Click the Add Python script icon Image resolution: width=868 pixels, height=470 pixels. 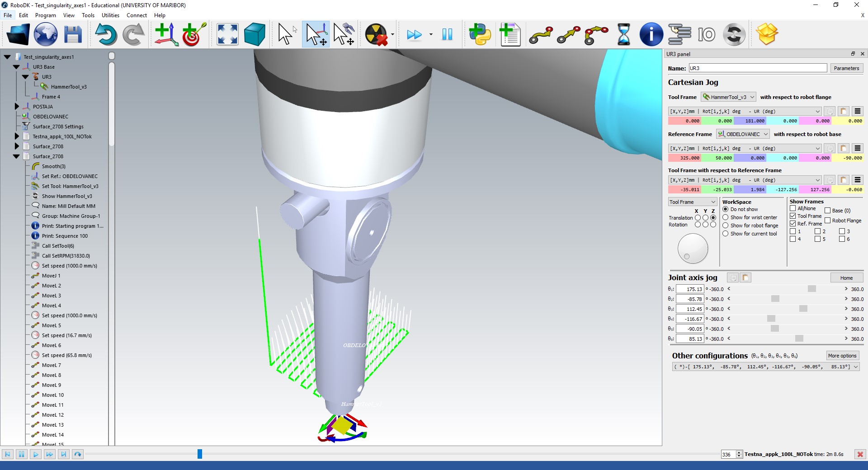pyautogui.click(x=480, y=34)
